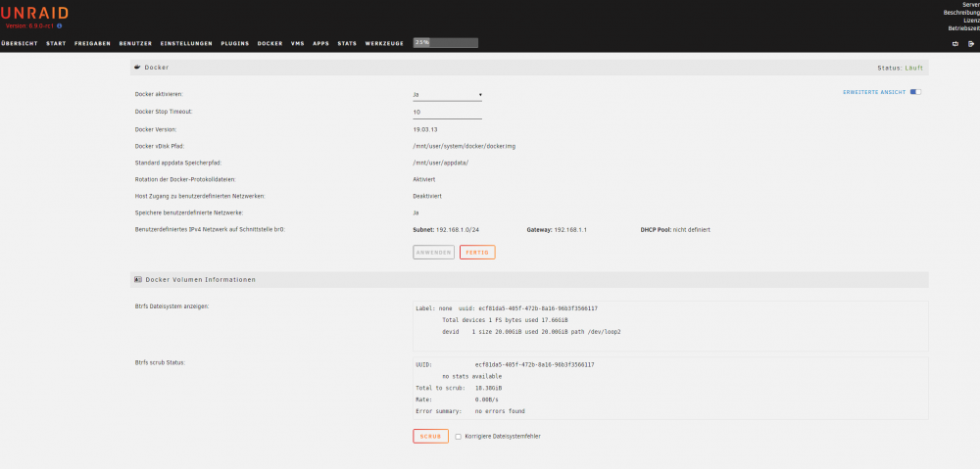Open the Übersicht menu

click(20, 44)
